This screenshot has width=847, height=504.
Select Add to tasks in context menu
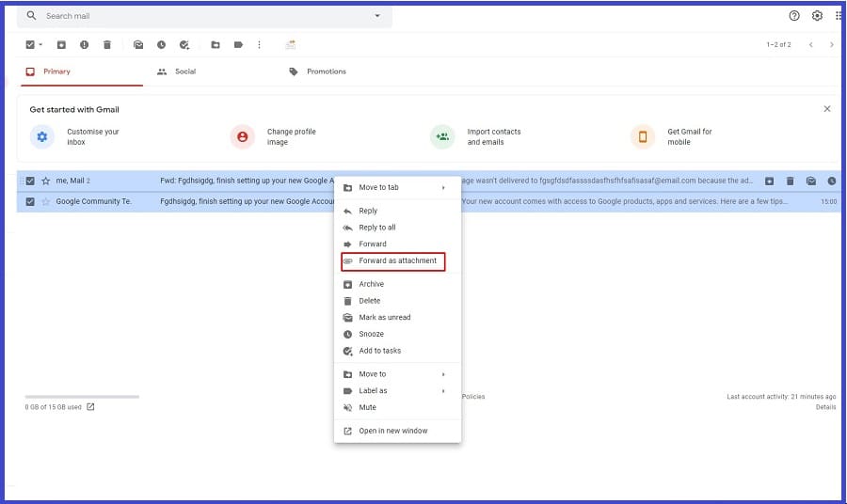(397, 351)
